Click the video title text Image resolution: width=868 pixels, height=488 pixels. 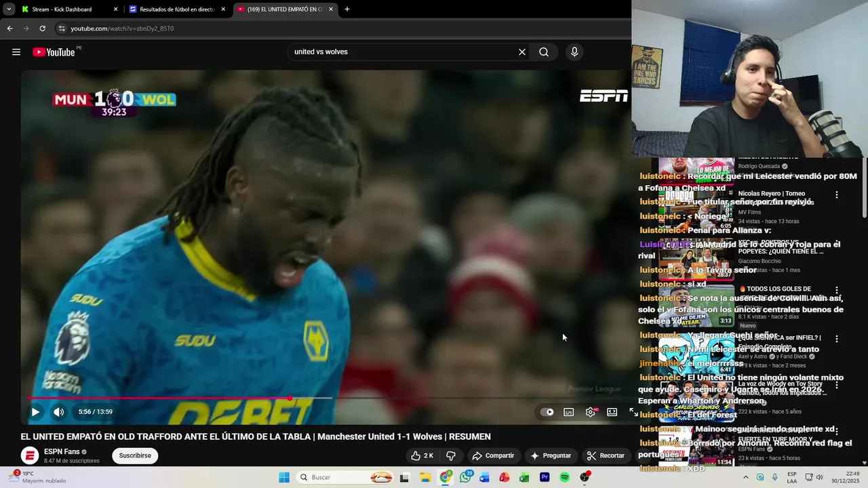click(256, 436)
